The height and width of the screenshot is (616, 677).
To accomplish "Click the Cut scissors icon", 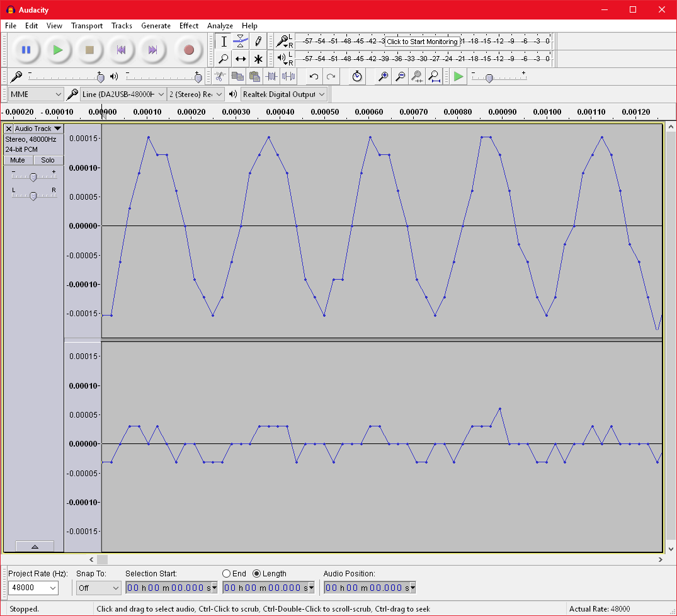I will [x=220, y=77].
